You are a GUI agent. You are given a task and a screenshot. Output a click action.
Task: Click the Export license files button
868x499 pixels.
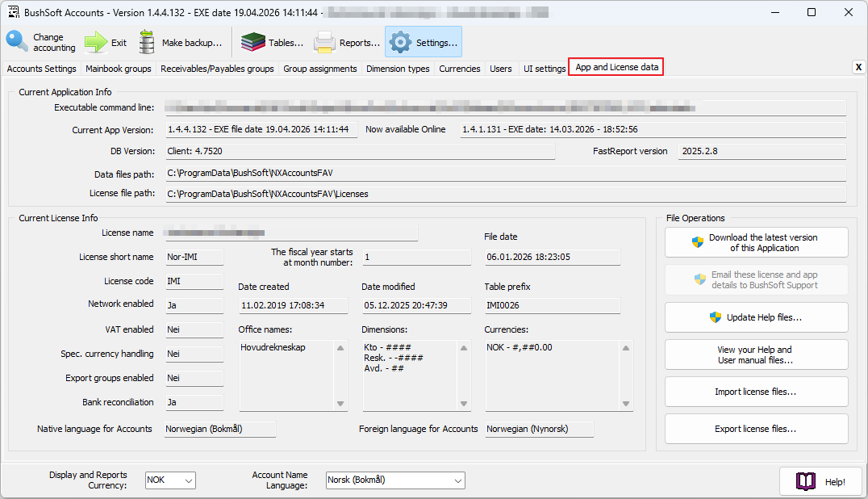(x=756, y=429)
